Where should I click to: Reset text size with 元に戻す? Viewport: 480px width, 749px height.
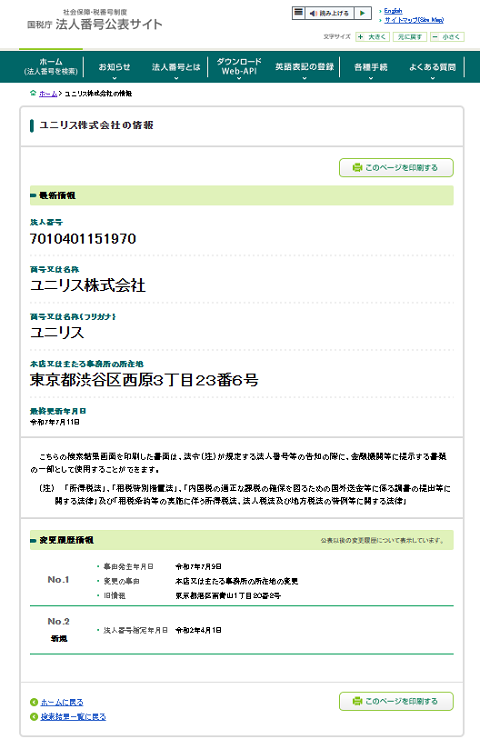[x=410, y=37]
